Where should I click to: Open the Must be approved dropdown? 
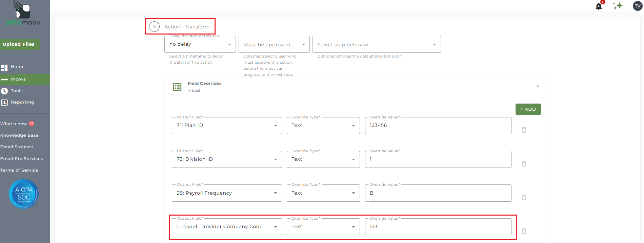[274, 45]
